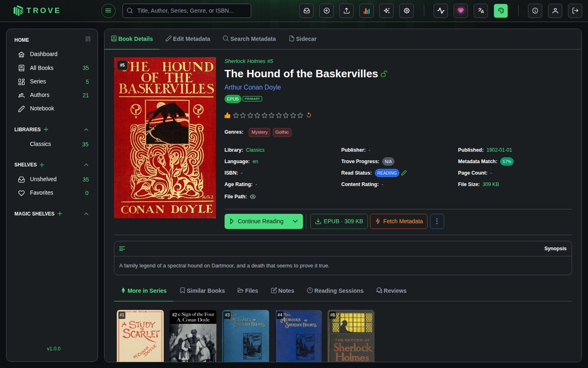Viewport: 588px width, 368px height.
Task: Open the Continue Reading dropdown arrow
Action: [x=296, y=221]
